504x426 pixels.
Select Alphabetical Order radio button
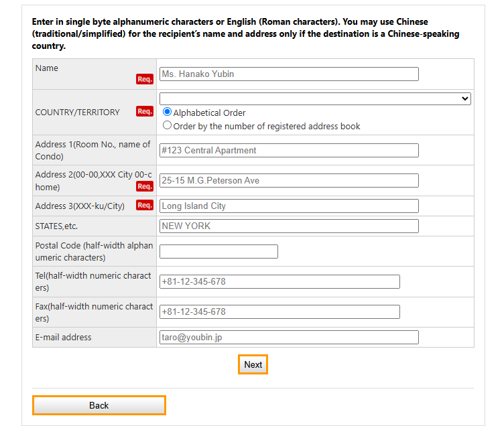click(168, 113)
